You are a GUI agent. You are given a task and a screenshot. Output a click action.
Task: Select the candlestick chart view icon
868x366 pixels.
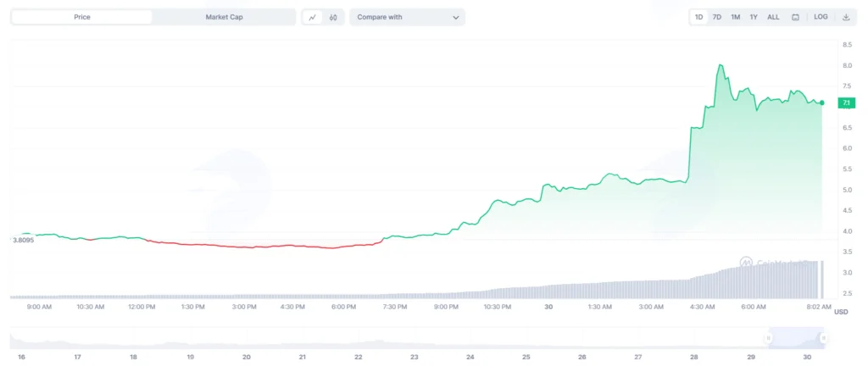pyautogui.click(x=332, y=17)
